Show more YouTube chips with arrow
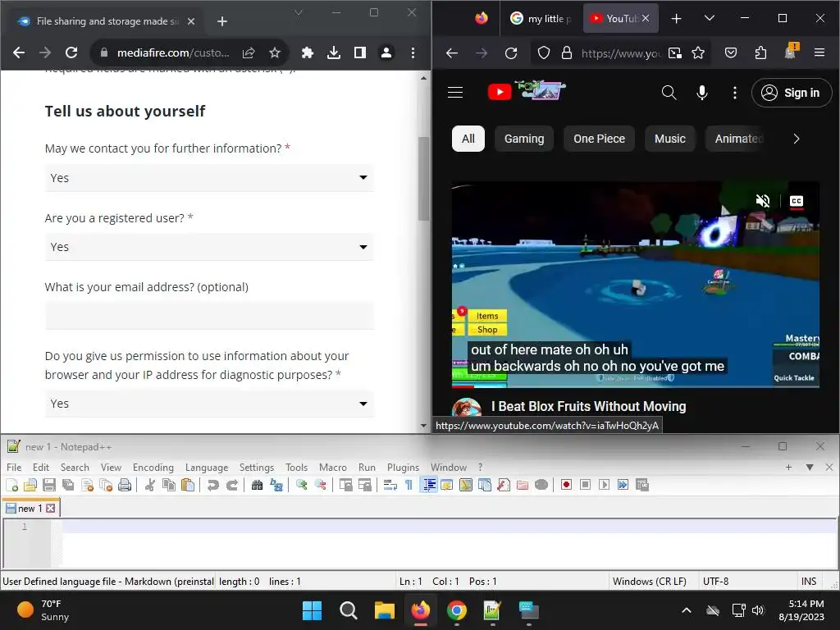This screenshot has width=840, height=630. (x=797, y=139)
